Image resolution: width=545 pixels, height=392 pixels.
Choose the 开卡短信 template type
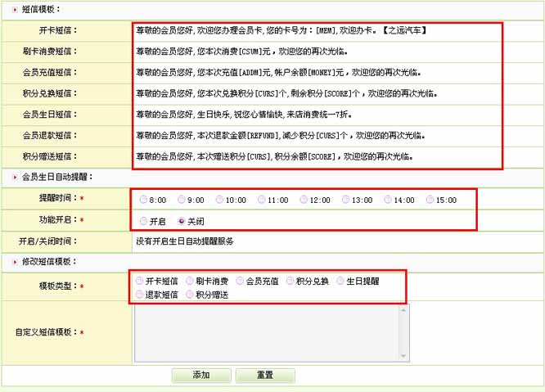140,281
